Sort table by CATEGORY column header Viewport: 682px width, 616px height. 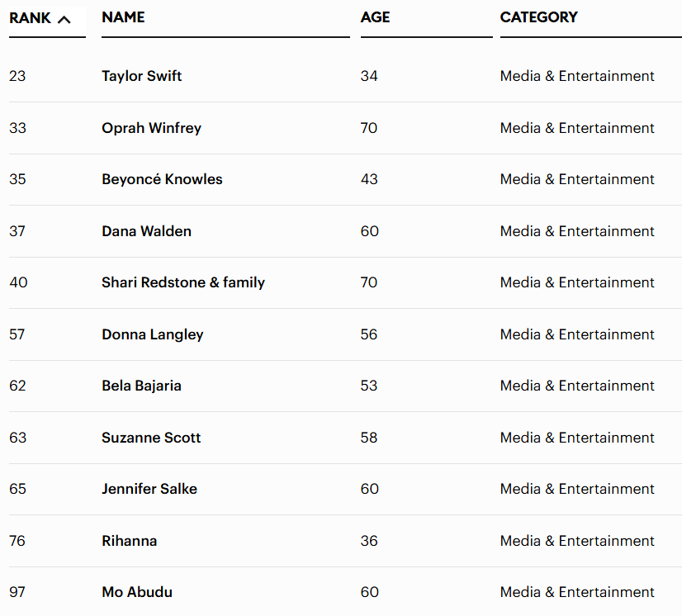pyautogui.click(x=538, y=17)
